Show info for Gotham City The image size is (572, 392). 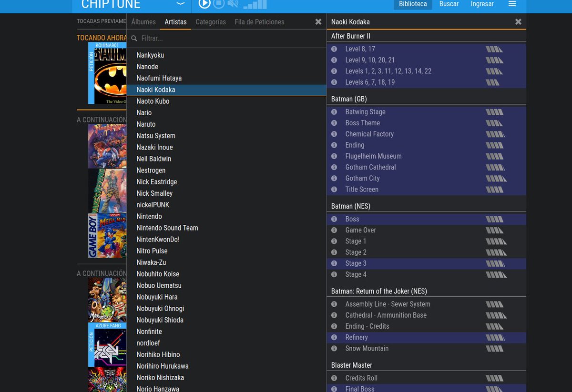point(334,179)
